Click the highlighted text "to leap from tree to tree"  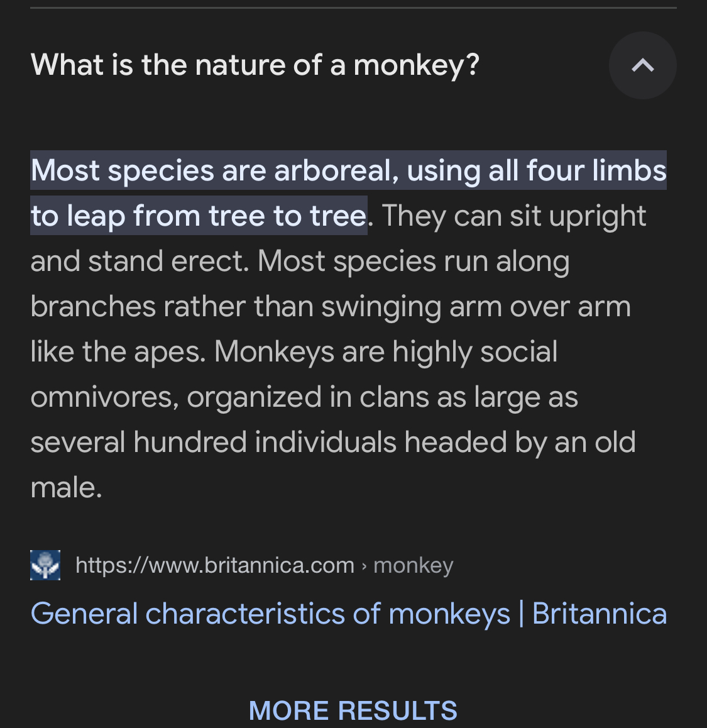(199, 216)
